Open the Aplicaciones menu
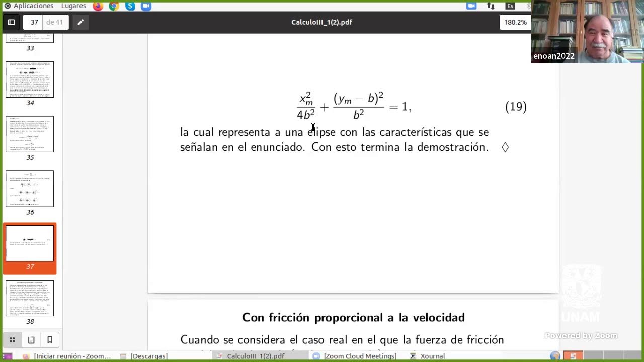The image size is (644, 362). tap(29, 6)
